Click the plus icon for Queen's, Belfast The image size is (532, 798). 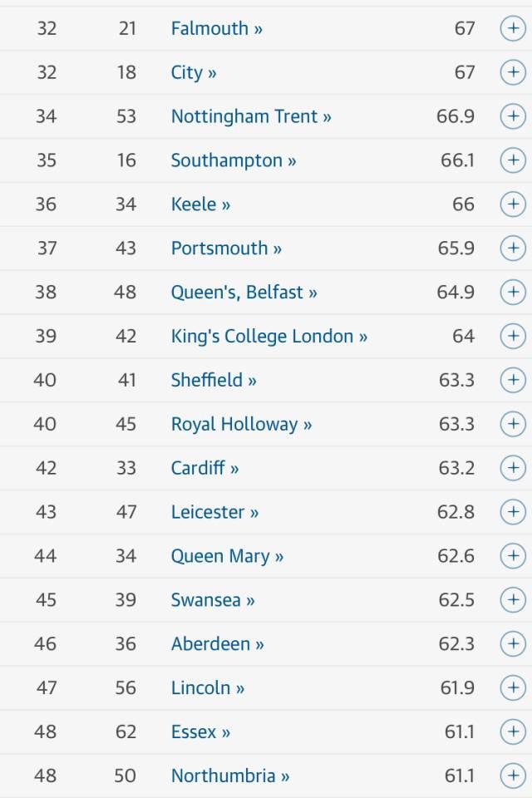512,292
